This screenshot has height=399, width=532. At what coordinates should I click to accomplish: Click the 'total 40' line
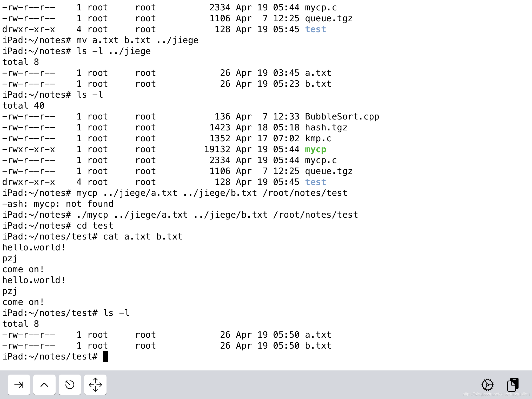point(23,106)
